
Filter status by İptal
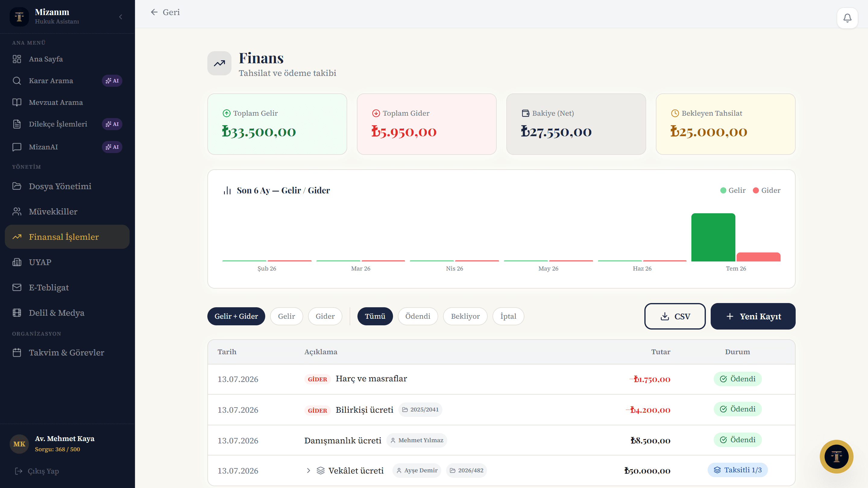508,316
